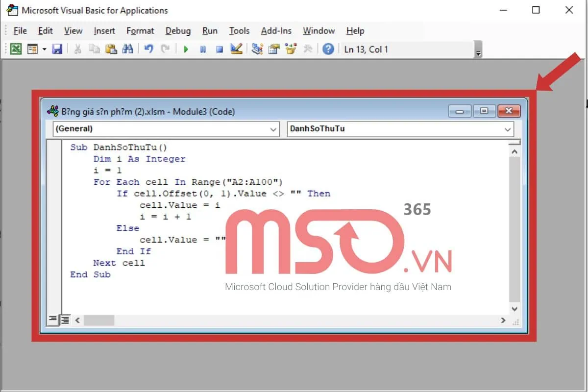Click the View Microsoft Excel icon
The height and width of the screenshot is (392, 588).
pyautogui.click(x=16, y=49)
